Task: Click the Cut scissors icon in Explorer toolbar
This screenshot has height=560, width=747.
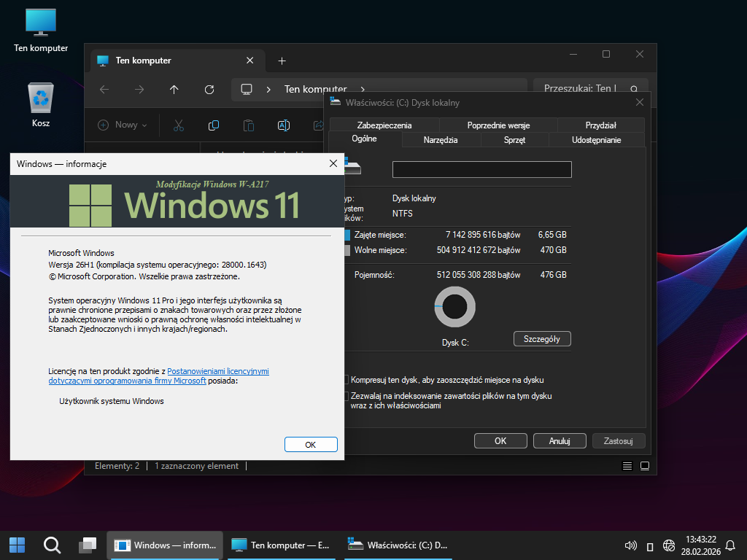Action: (x=179, y=125)
